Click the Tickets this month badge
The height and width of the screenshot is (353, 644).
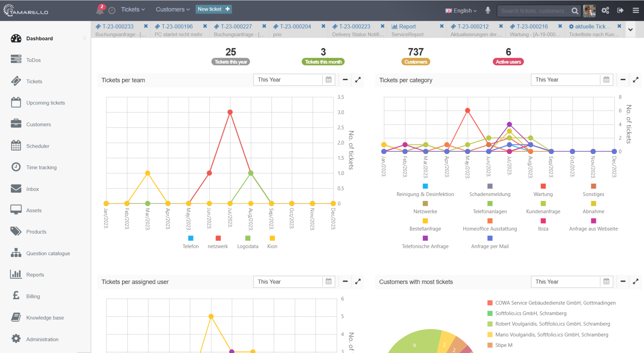323,62
